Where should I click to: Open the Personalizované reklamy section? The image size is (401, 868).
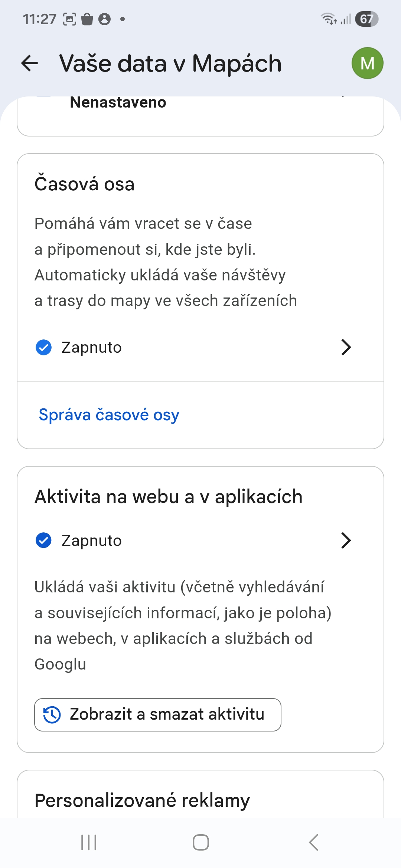142,800
